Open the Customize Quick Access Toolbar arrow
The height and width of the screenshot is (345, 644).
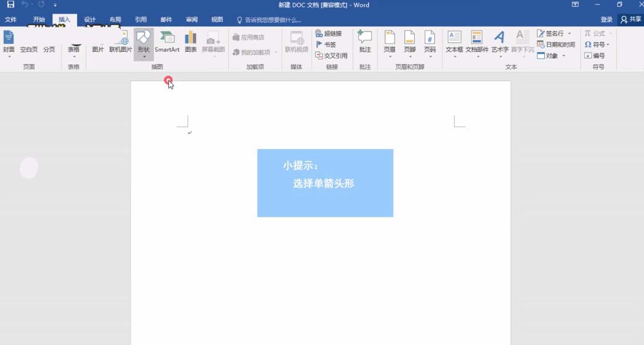point(55,5)
